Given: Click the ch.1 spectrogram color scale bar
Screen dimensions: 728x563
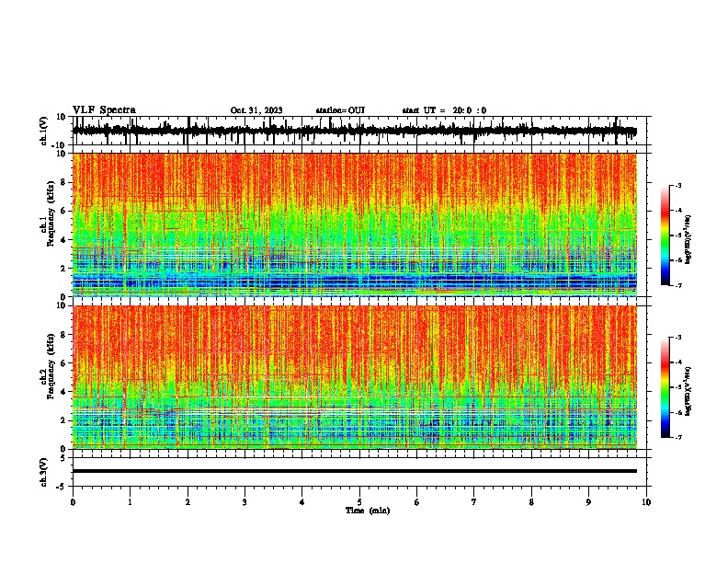Looking at the screenshot, I should [x=665, y=236].
